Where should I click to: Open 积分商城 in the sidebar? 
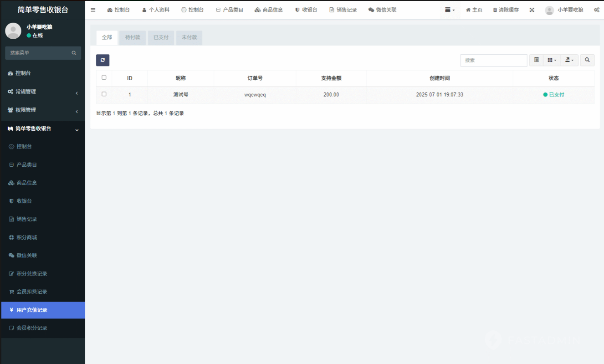pos(27,237)
